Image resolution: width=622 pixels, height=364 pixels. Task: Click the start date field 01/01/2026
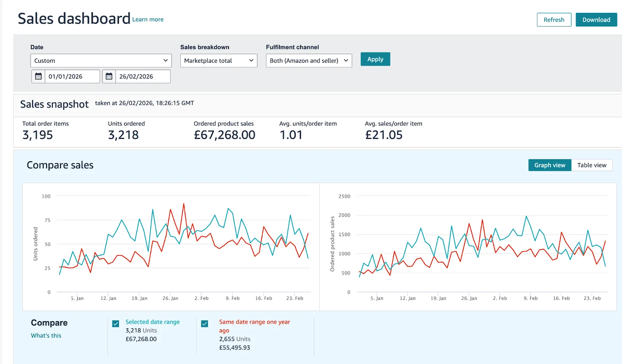[72, 77]
